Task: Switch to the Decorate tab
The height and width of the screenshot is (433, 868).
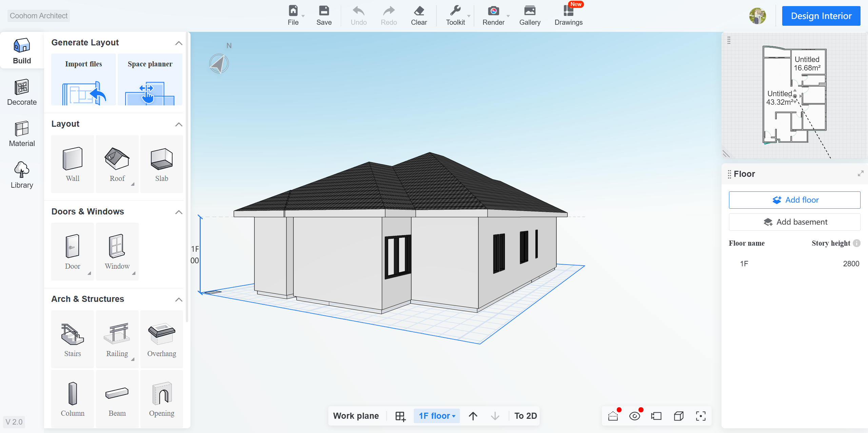Action: click(x=22, y=92)
